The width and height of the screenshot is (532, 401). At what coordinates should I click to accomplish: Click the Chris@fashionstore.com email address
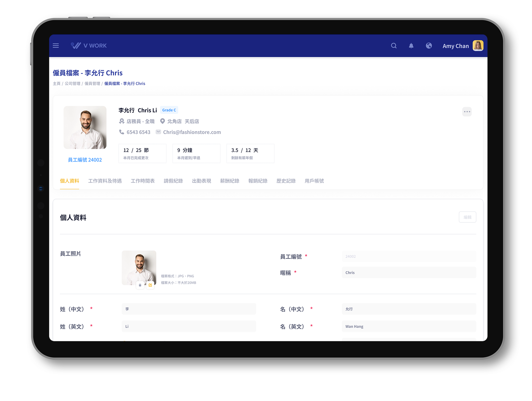192,132
